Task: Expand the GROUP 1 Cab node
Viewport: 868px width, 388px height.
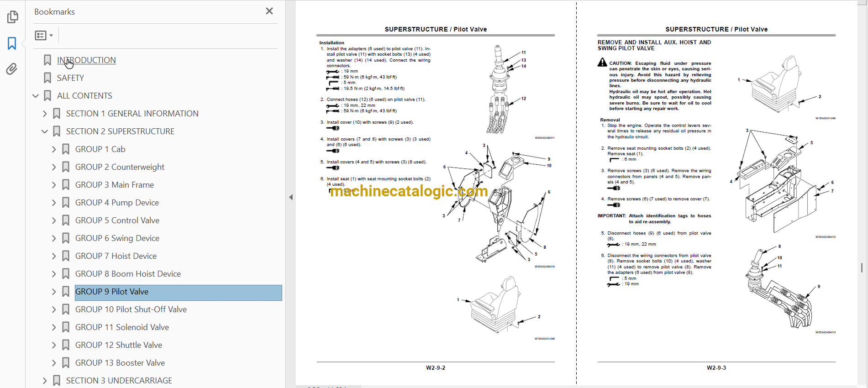Action: pyautogui.click(x=54, y=149)
